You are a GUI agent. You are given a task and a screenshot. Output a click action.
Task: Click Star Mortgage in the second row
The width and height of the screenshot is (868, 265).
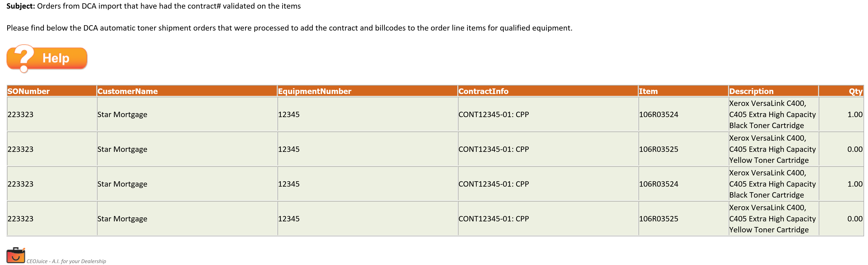click(122, 149)
